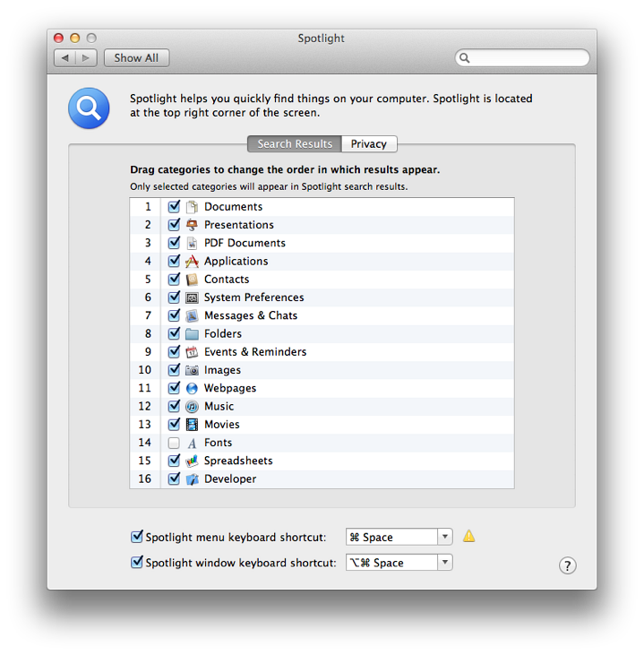This screenshot has width=644, height=655.
Task: Click the Folders category folder icon
Action: (192, 333)
